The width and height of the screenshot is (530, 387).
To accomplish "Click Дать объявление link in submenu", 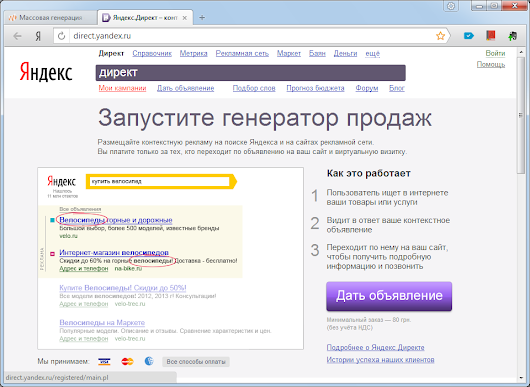I will (186, 88).
